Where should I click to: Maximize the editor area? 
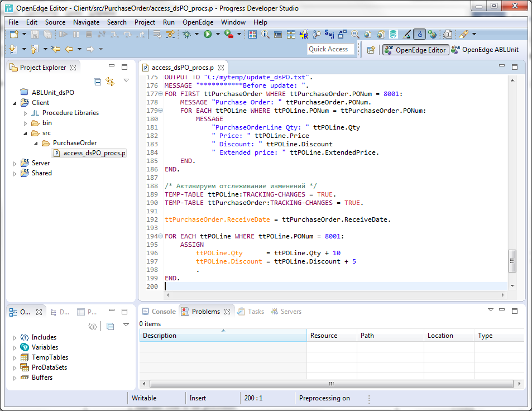coord(515,67)
